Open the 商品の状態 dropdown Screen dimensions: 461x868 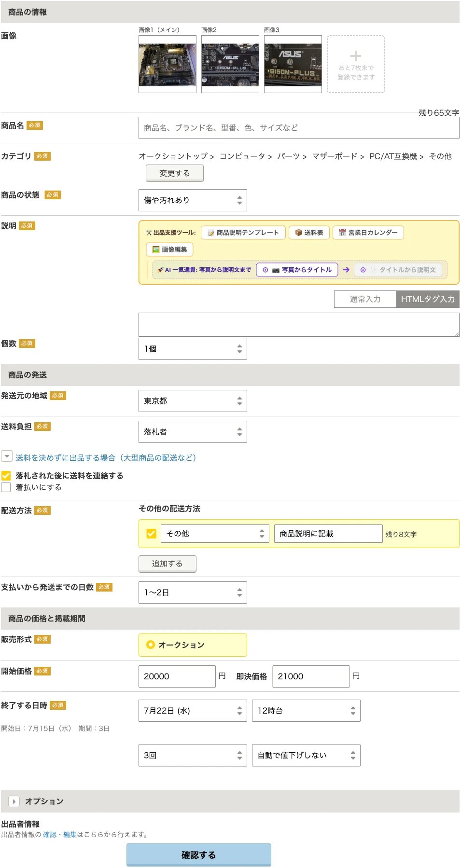click(193, 200)
